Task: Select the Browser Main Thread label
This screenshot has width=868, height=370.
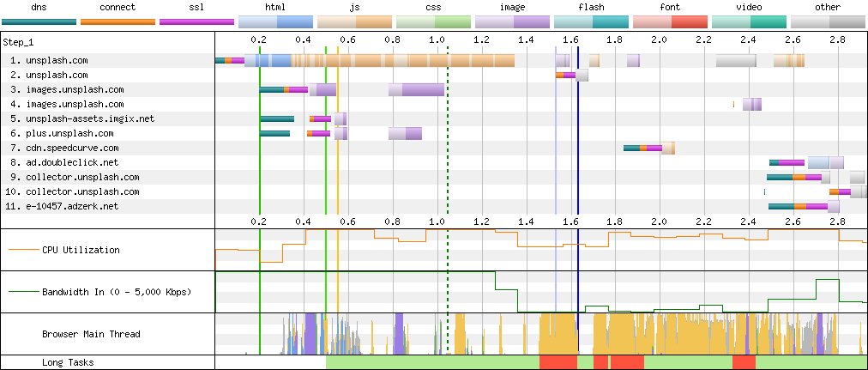Action: click(x=90, y=334)
